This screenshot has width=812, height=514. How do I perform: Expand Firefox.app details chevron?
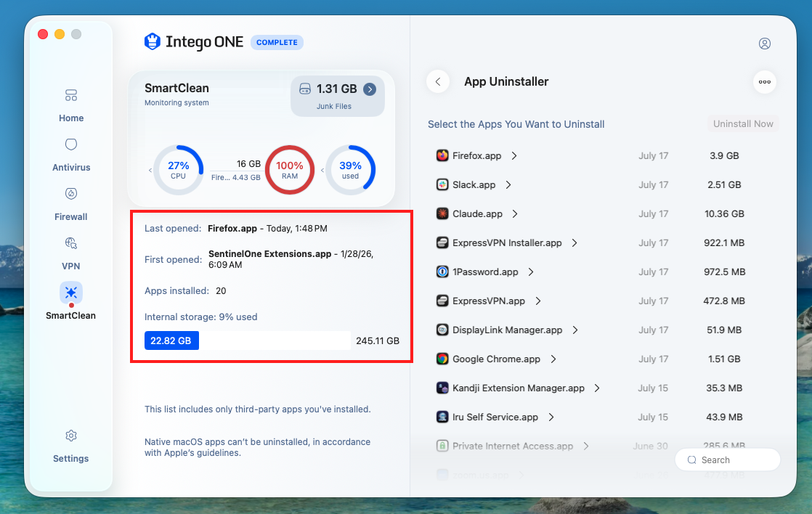coord(513,156)
